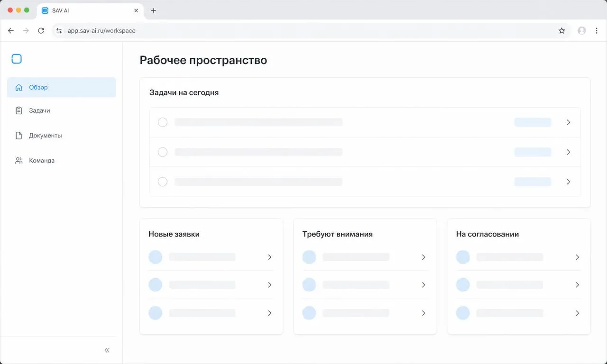This screenshot has height=364, width=607.
Task: Open the browser three-dot menu
Action: coord(597,31)
